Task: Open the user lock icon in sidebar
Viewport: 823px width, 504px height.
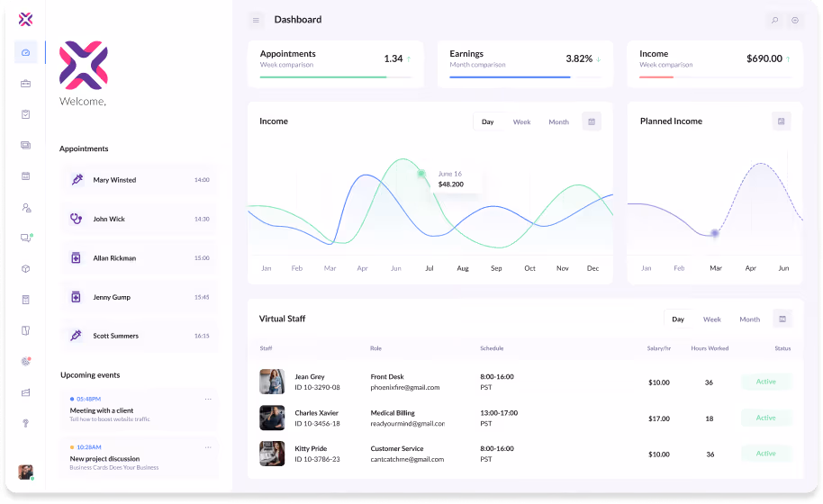Action: 26,208
